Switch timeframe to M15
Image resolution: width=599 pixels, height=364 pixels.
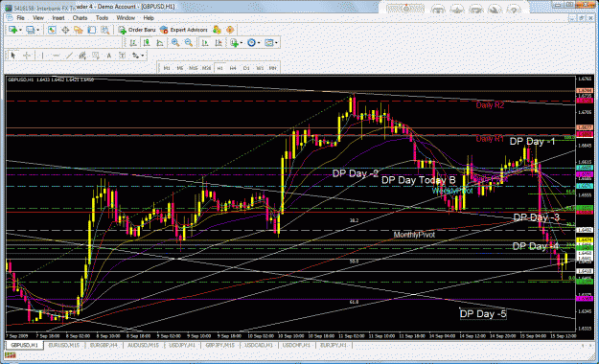[x=194, y=68]
